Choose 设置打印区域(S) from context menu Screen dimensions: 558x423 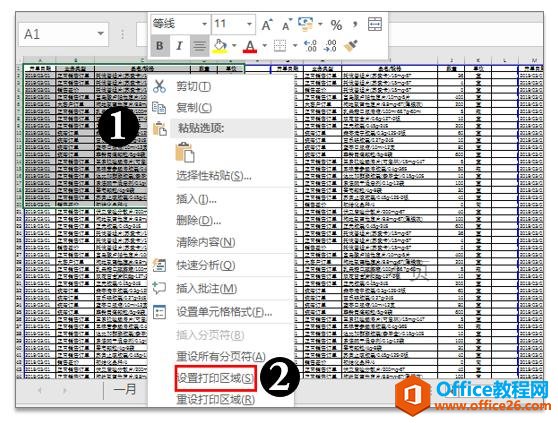click(215, 378)
